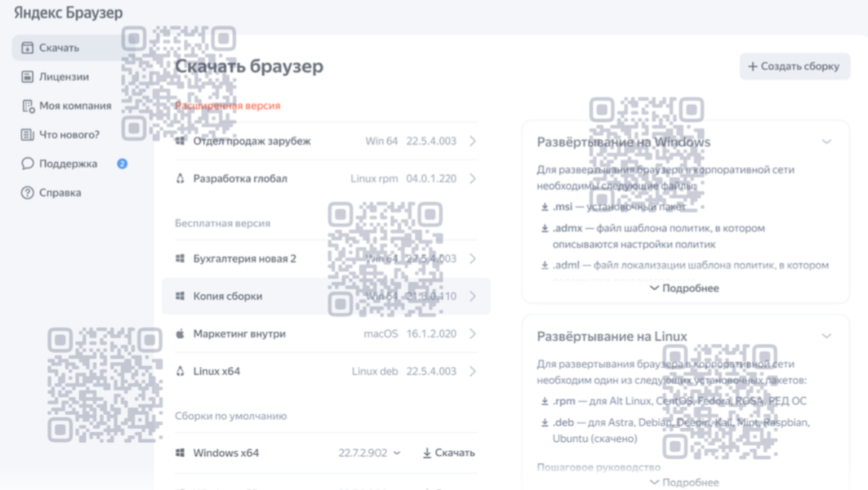This screenshot has height=490, width=868.
Task: Open chevron for Отдел продаж зарубеж row
Action: click(472, 141)
